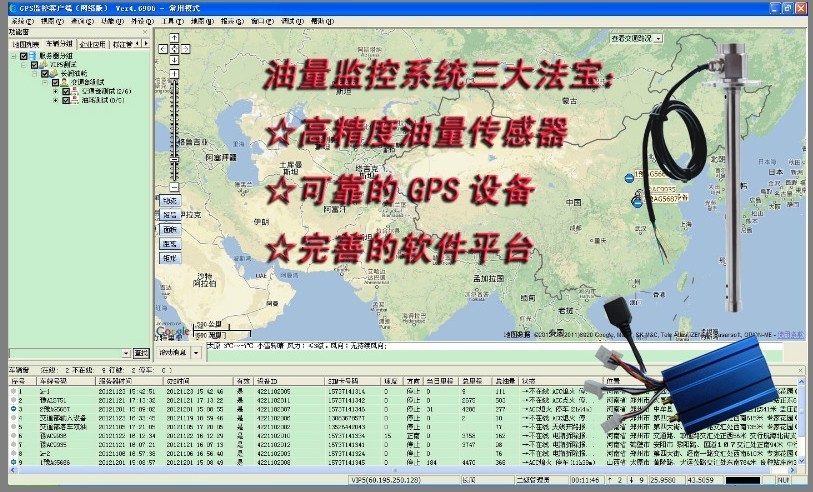Viewport: 813px width, 492px height.
Task: Click the 查找 search button
Action: [142, 353]
